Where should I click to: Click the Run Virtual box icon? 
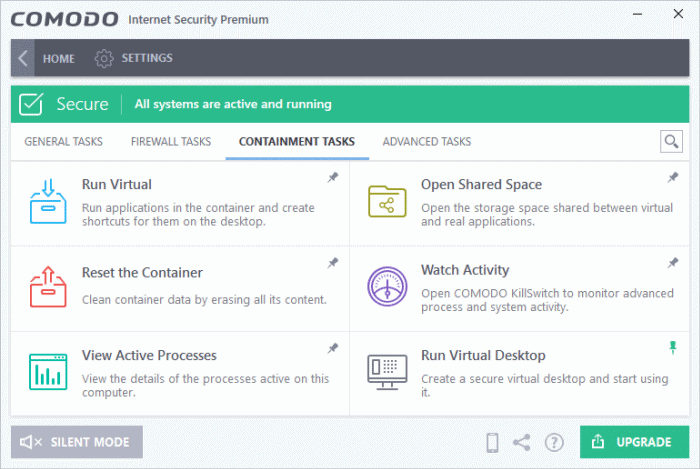(48, 201)
